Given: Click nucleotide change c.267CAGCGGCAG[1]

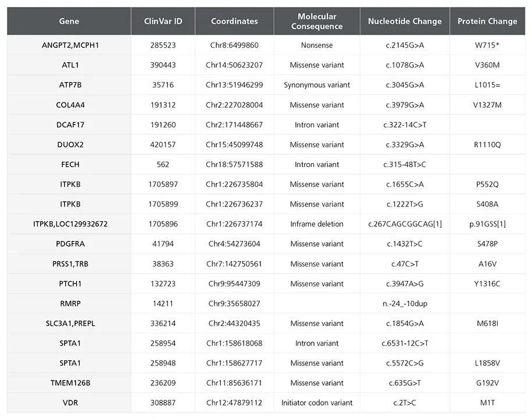Looking at the screenshot, I should (x=405, y=224).
